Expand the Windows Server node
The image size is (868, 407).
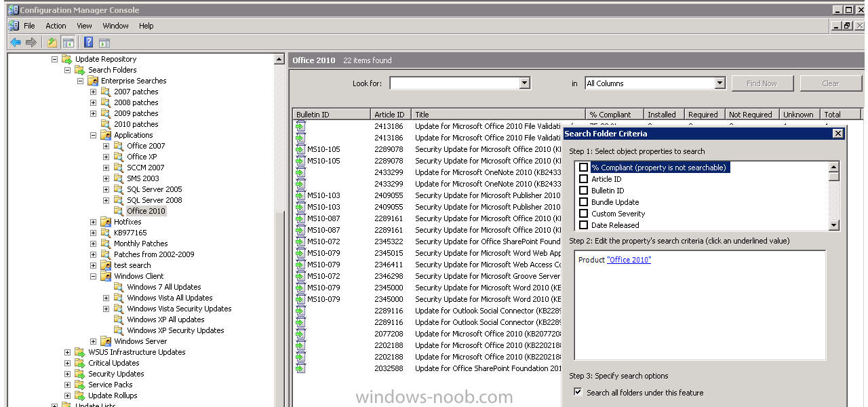(x=93, y=341)
